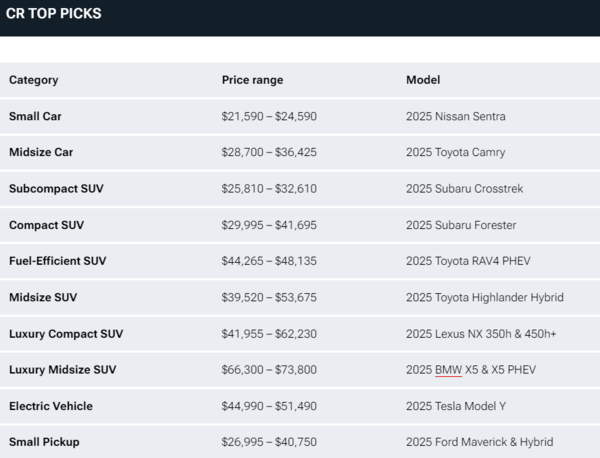Click the Fuel-Efficient SUV category
This screenshot has width=600, height=458.
coord(57,261)
